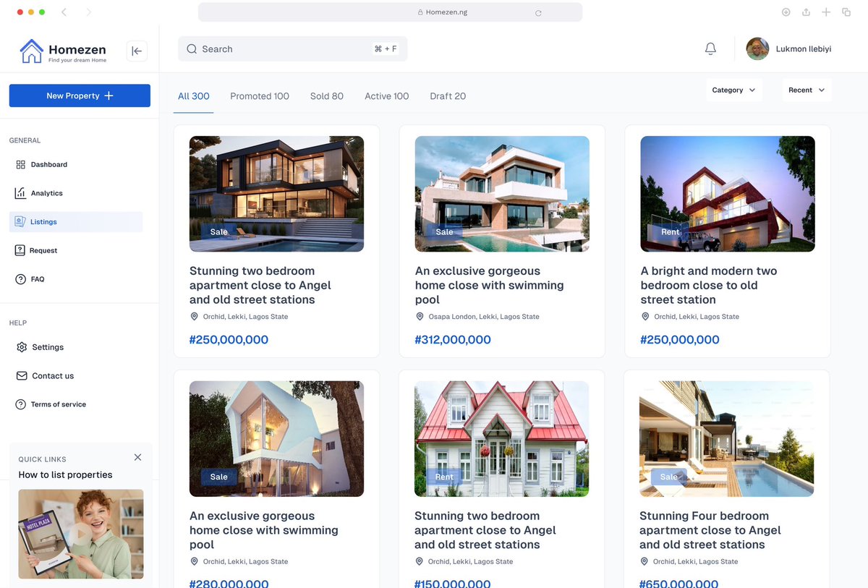The width and height of the screenshot is (868, 588).
Task: Click the Dashboard grid icon
Action: click(20, 165)
